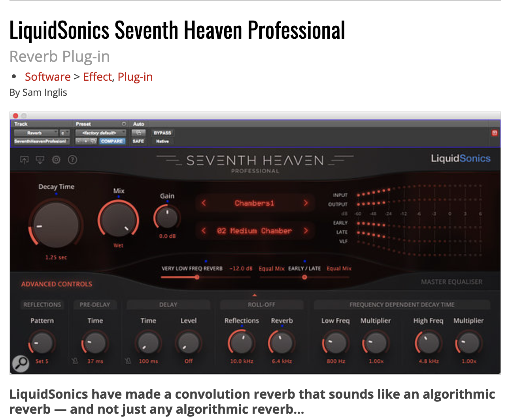Click the 'Set 5' pattern value
The height and width of the screenshot is (420, 510).
42,361
